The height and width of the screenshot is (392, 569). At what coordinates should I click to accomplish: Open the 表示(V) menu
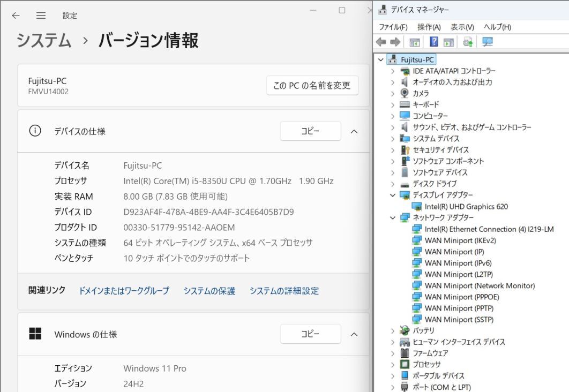point(462,27)
